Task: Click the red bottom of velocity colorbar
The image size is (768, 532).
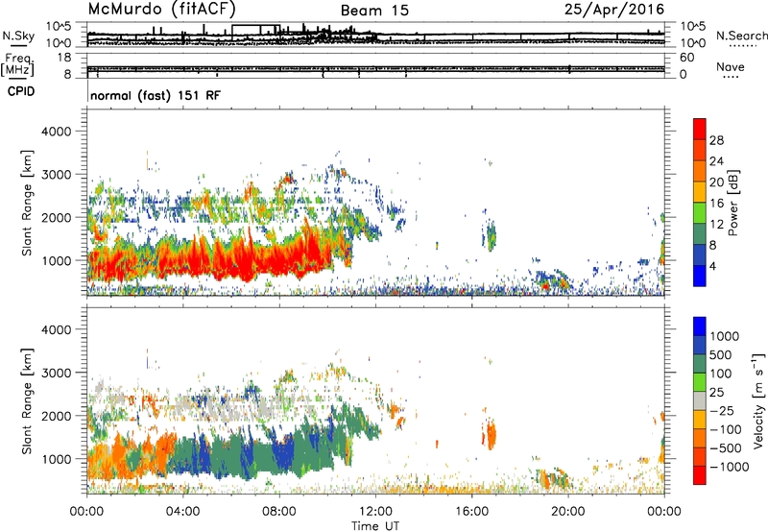Action: pos(700,475)
